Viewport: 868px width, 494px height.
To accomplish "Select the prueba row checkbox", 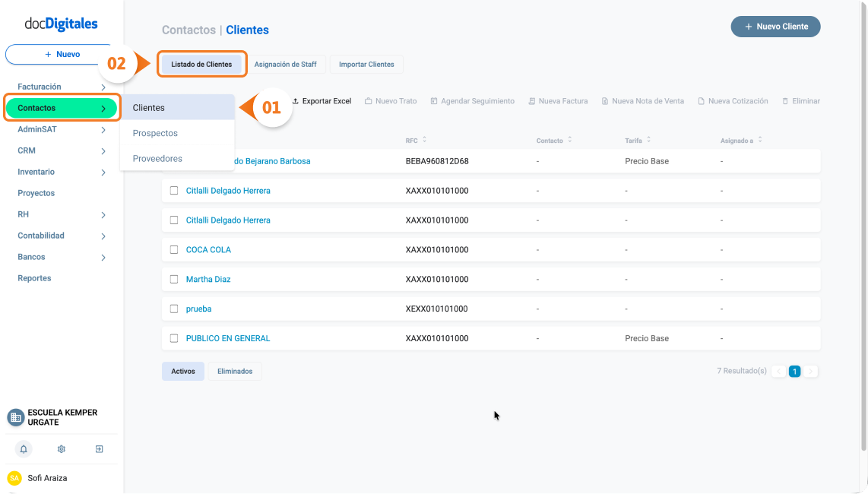I will pos(174,309).
